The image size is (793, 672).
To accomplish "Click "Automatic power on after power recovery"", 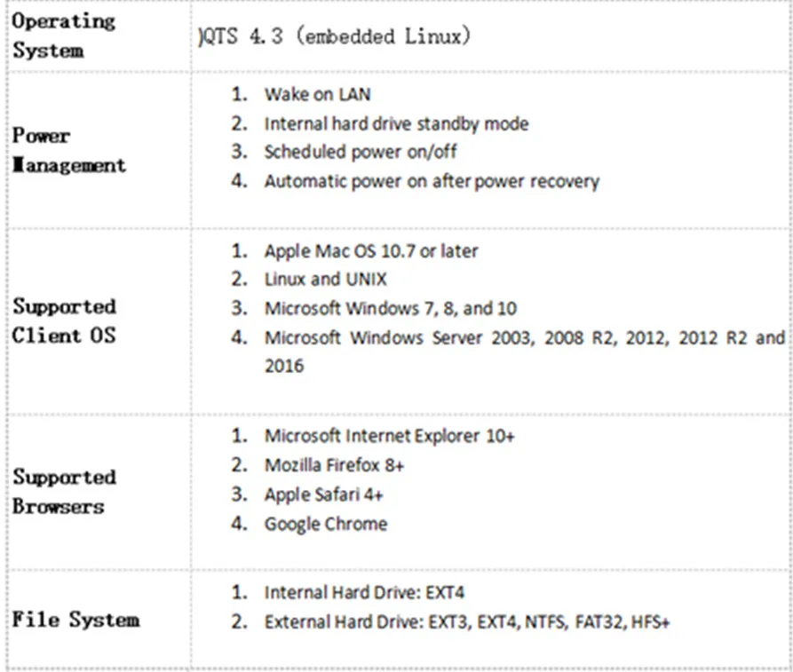I will coord(431,181).
